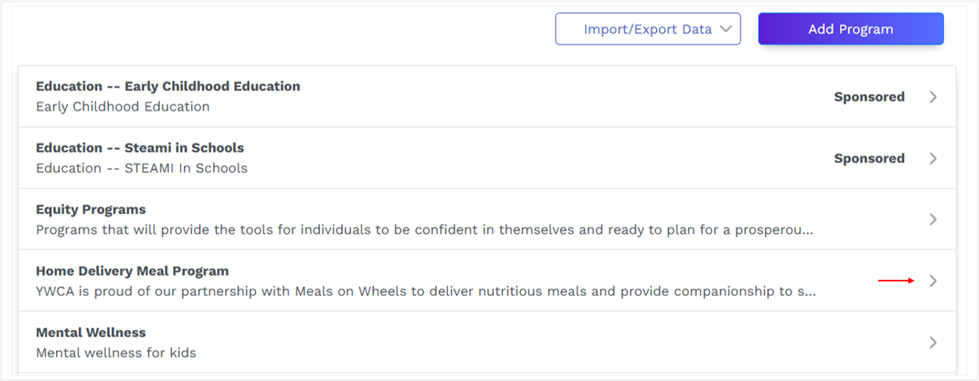Open Steami in Schools via its chevron
This screenshot has height=381, width=979.
[x=933, y=158]
